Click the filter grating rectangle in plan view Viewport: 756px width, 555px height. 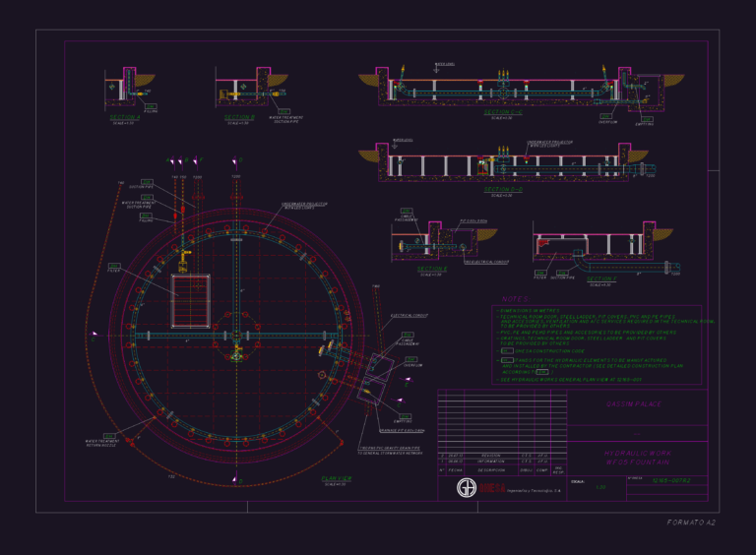pyautogui.click(x=190, y=301)
